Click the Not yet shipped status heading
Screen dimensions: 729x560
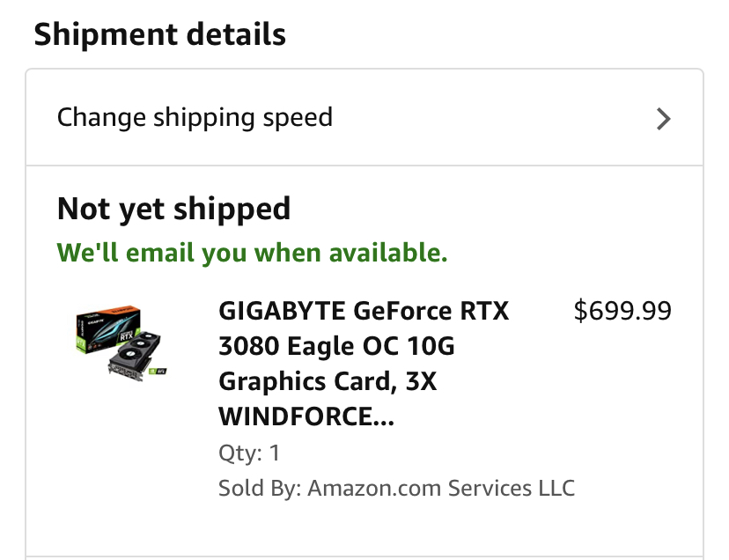coord(173,210)
